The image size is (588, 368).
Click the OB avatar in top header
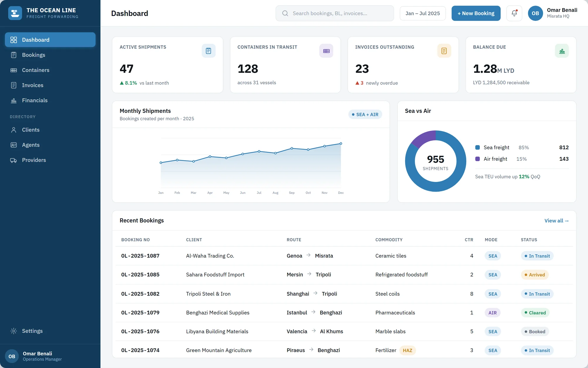pos(535,13)
